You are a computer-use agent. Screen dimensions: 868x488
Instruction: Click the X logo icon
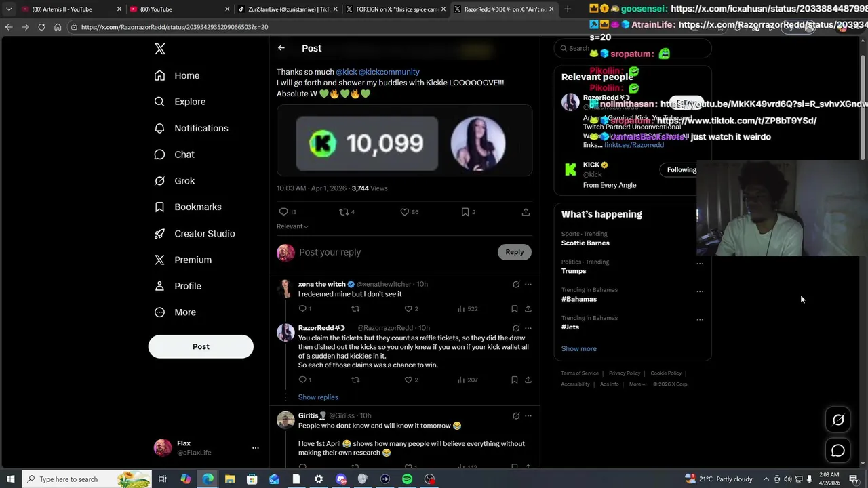click(x=160, y=49)
